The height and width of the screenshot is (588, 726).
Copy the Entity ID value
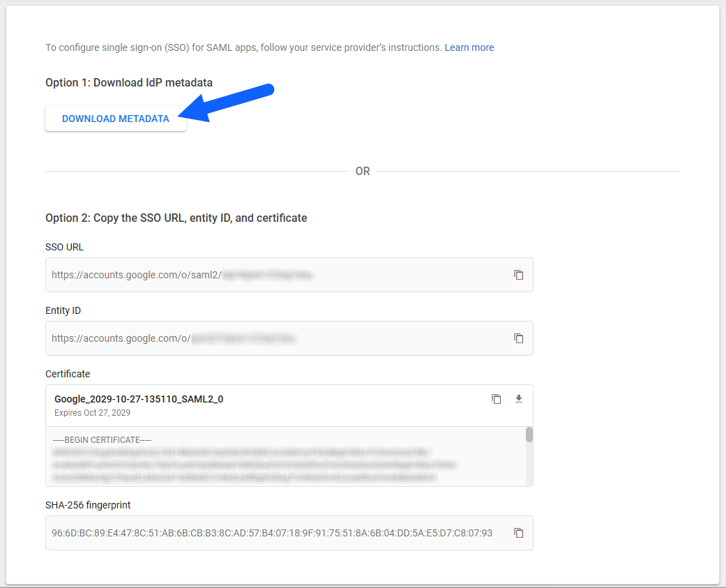pyautogui.click(x=518, y=338)
